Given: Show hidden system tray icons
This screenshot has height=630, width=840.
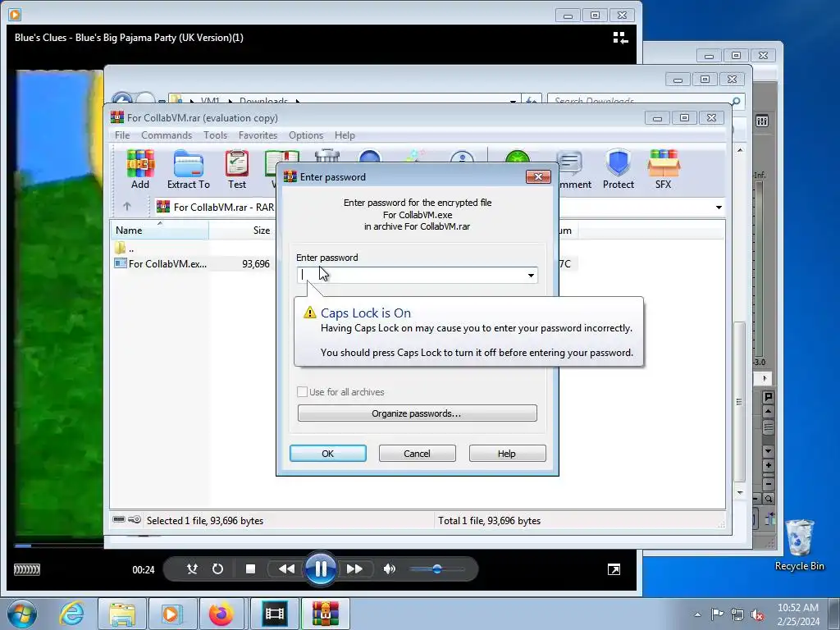Looking at the screenshot, I should point(697,614).
